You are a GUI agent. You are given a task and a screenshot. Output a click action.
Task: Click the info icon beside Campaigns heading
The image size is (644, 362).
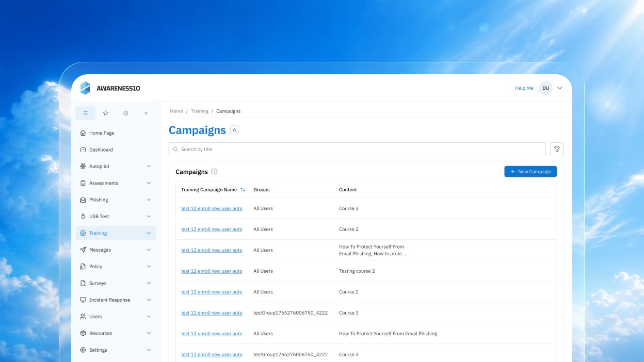point(214,172)
